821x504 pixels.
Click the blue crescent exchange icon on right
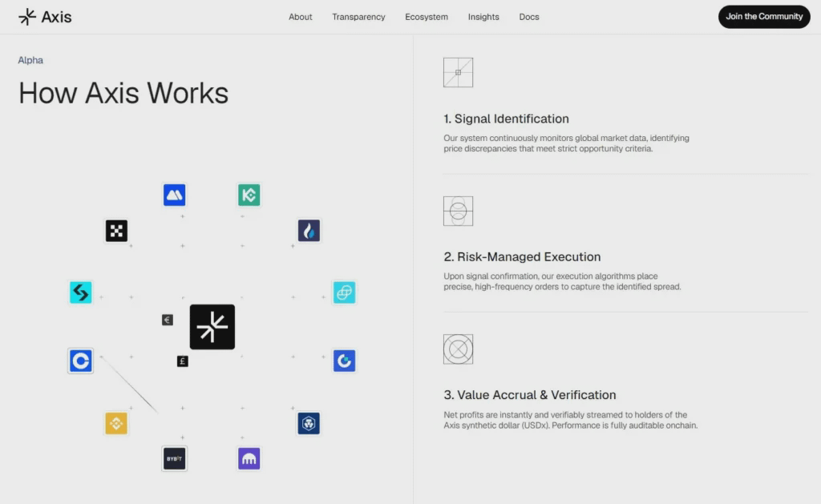pyautogui.click(x=344, y=361)
